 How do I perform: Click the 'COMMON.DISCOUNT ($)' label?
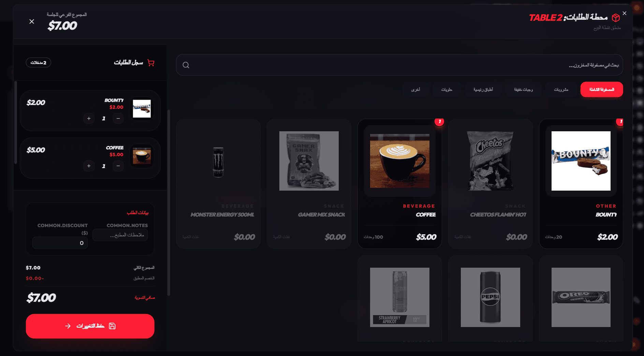[x=62, y=229]
